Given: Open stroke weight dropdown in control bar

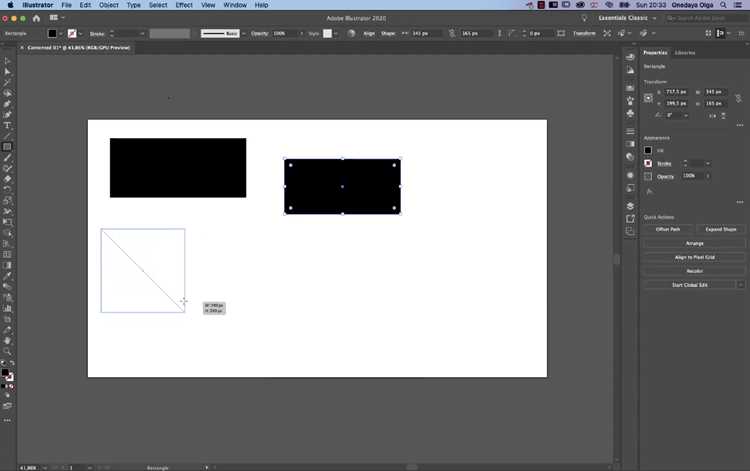Looking at the screenshot, I should coord(142,33).
